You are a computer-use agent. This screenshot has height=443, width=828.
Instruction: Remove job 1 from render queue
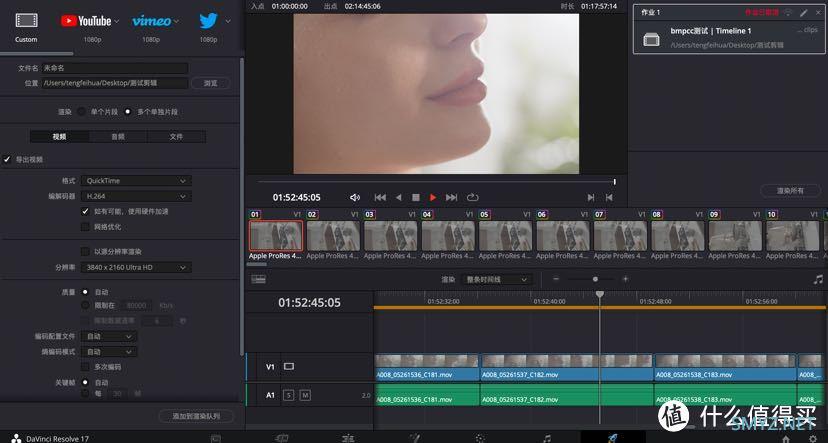tap(818, 12)
